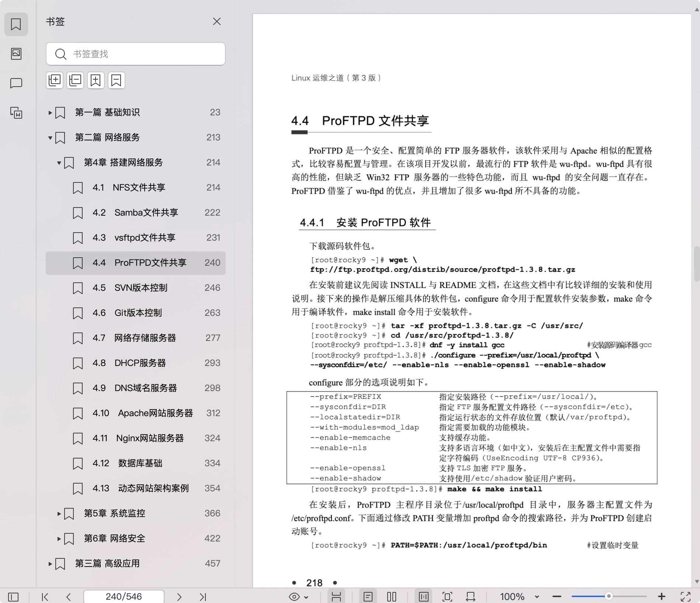Enter fullscreen mode icon
Screen dimensions: 700x603
686,597
